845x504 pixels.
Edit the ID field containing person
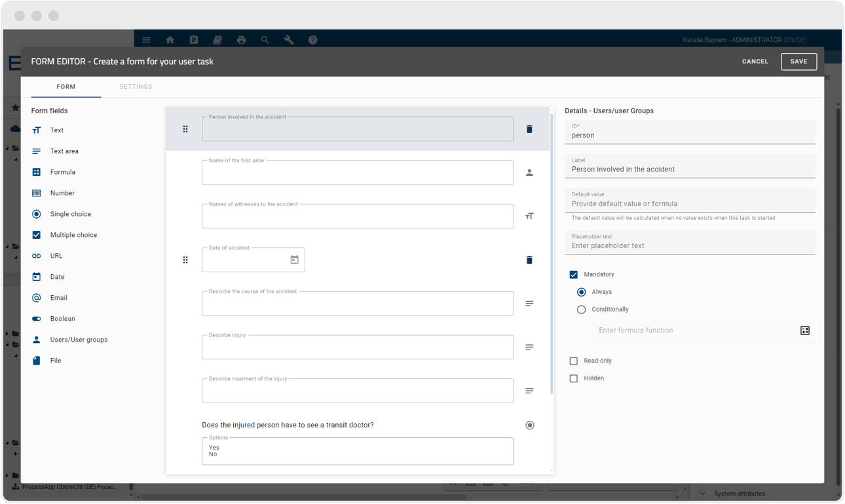pos(690,132)
